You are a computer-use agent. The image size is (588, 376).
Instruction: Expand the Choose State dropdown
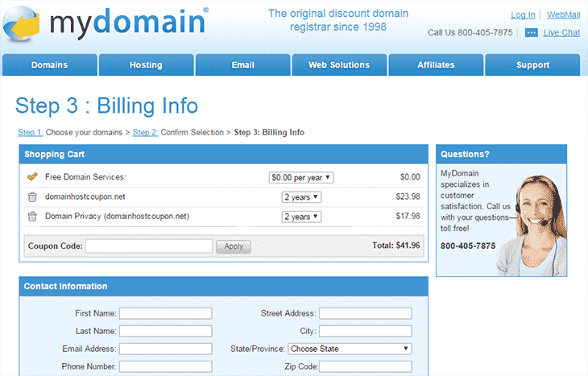[350, 349]
